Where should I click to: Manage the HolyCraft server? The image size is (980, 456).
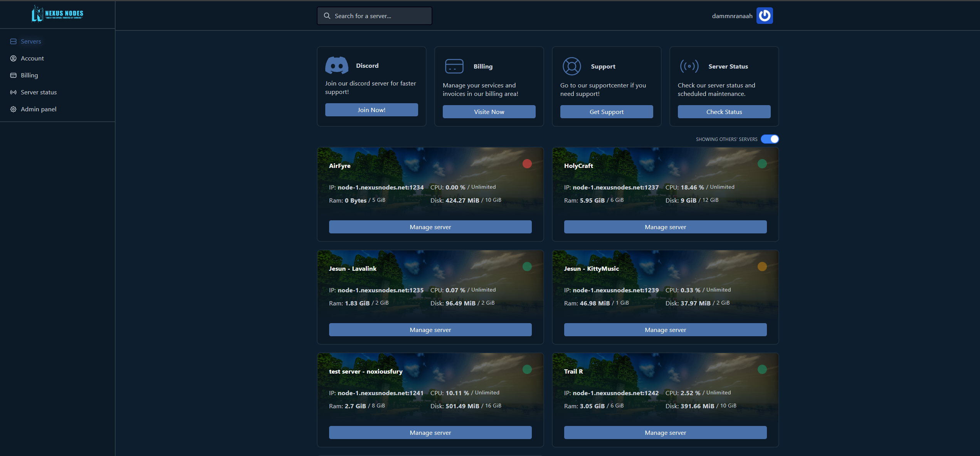(665, 227)
